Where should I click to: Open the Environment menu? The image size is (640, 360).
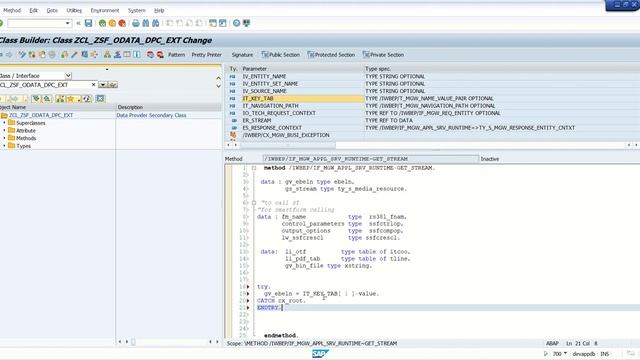[x=105, y=10]
